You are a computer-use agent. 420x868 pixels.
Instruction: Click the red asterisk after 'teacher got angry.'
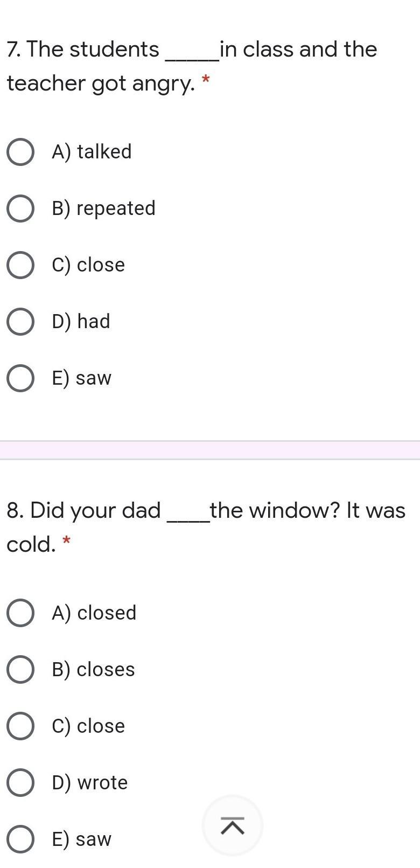click(205, 81)
